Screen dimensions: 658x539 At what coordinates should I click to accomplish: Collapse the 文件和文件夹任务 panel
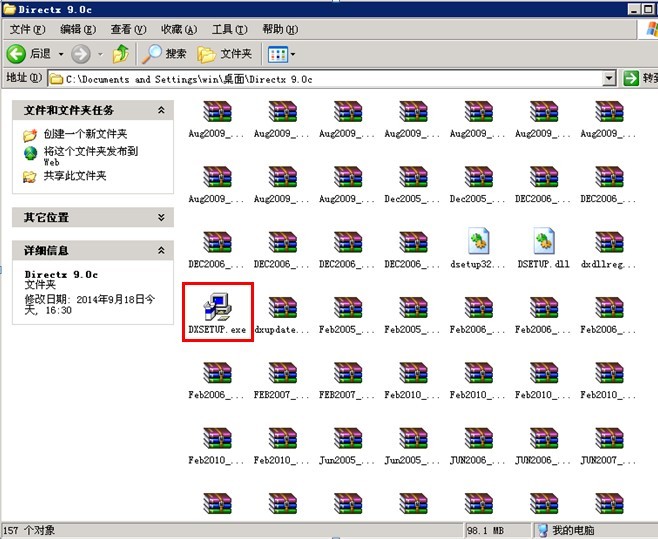click(x=161, y=110)
